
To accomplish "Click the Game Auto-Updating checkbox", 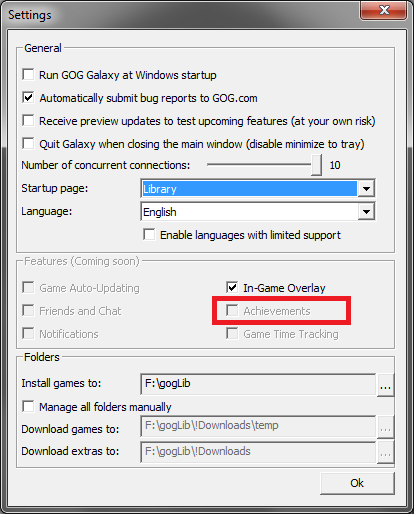I will pos(28,287).
